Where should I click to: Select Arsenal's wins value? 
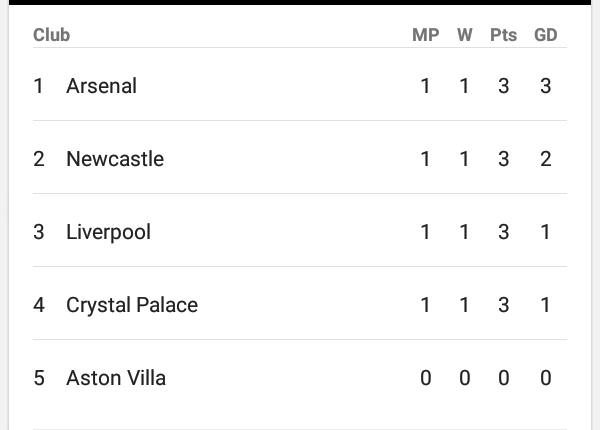coord(464,86)
